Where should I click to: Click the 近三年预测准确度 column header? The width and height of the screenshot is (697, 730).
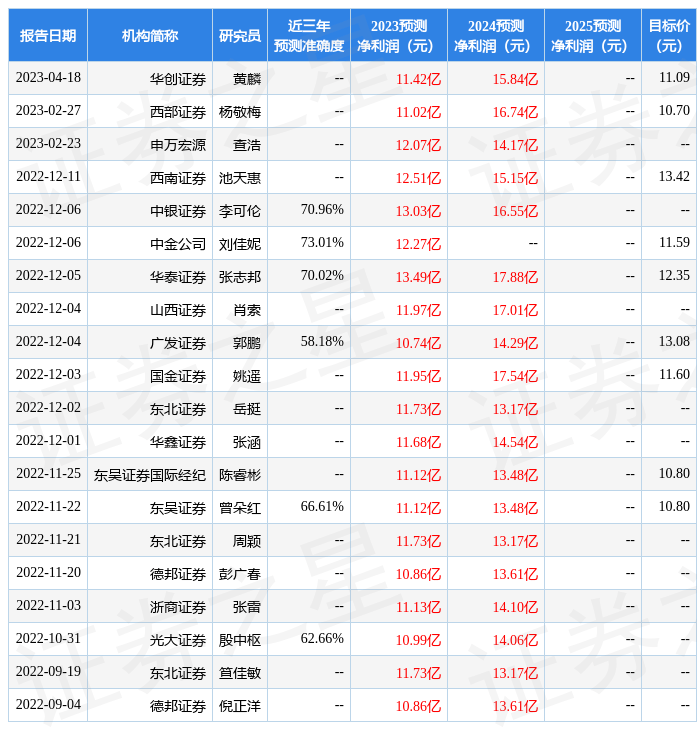309,36
